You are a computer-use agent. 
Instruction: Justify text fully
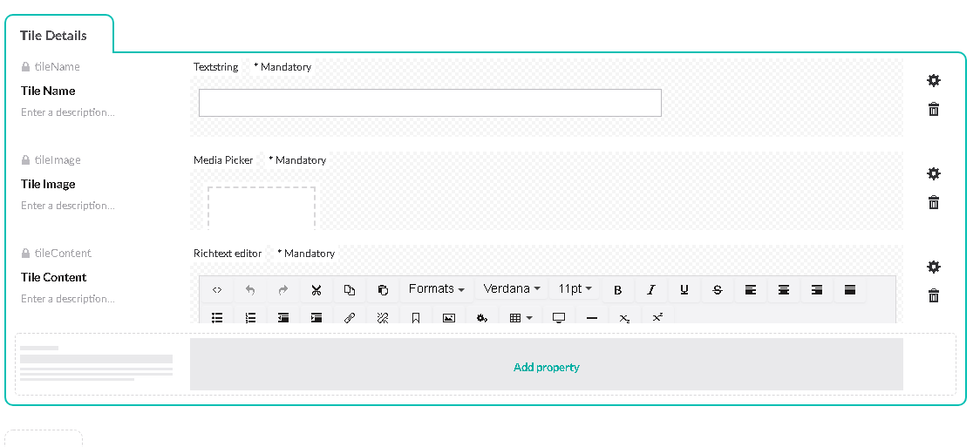(850, 289)
